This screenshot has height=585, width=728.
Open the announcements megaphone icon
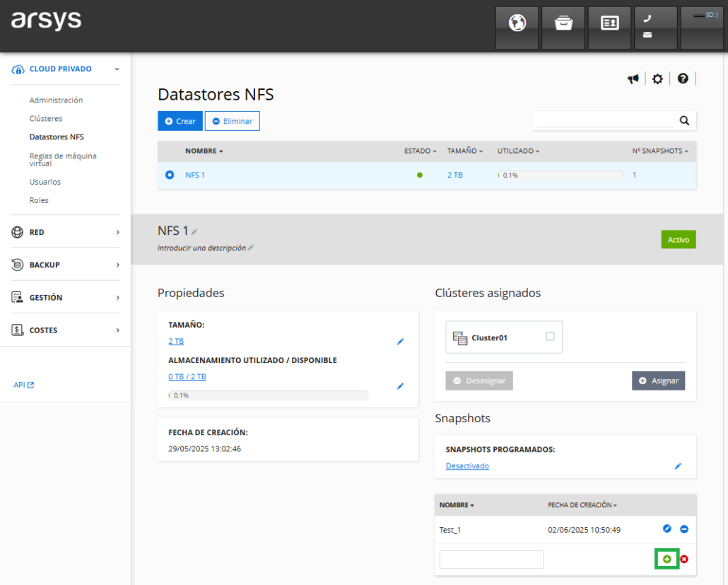[x=633, y=79]
